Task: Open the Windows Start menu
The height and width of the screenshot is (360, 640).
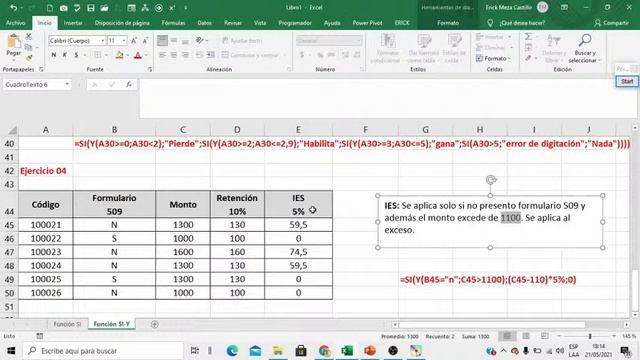Action: [11, 351]
